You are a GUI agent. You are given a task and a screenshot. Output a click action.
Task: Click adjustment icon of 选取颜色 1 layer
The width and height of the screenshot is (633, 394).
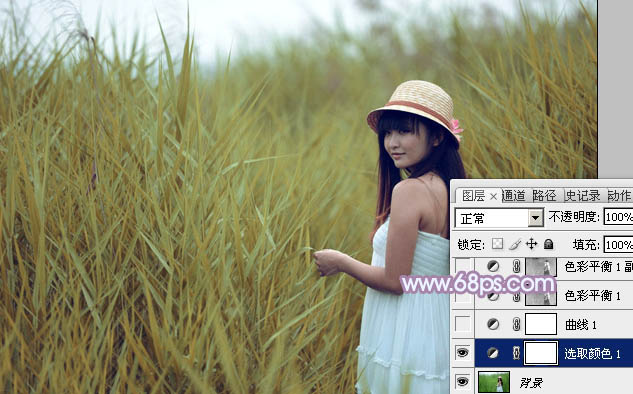pos(493,353)
